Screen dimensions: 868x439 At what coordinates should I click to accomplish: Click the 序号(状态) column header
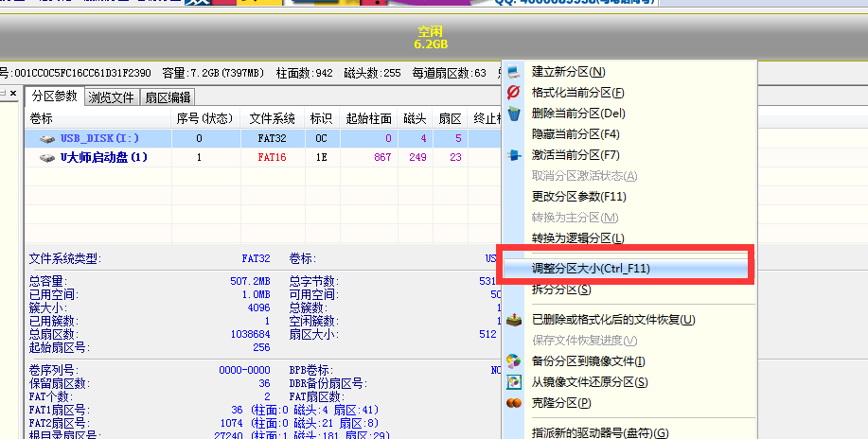click(x=205, y=119)
